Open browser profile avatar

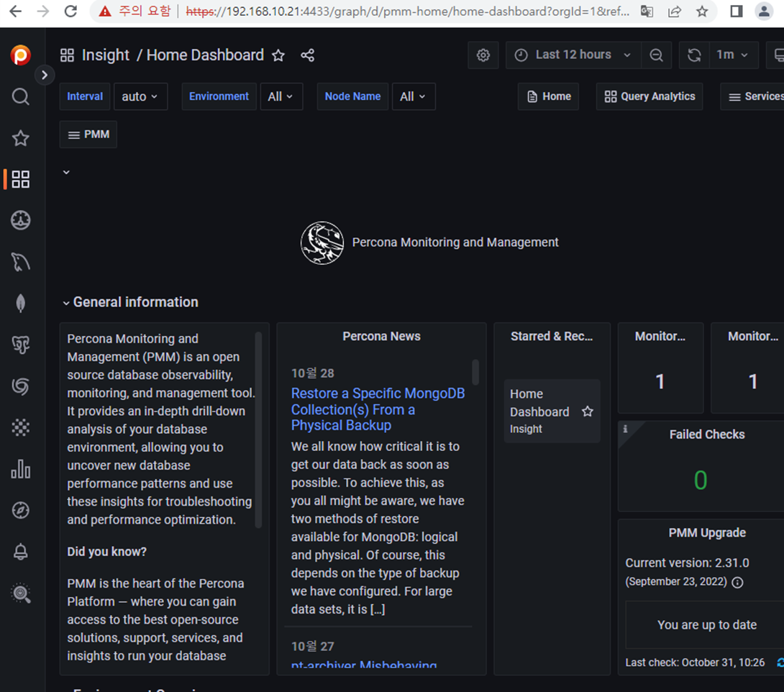click(764, 11)
